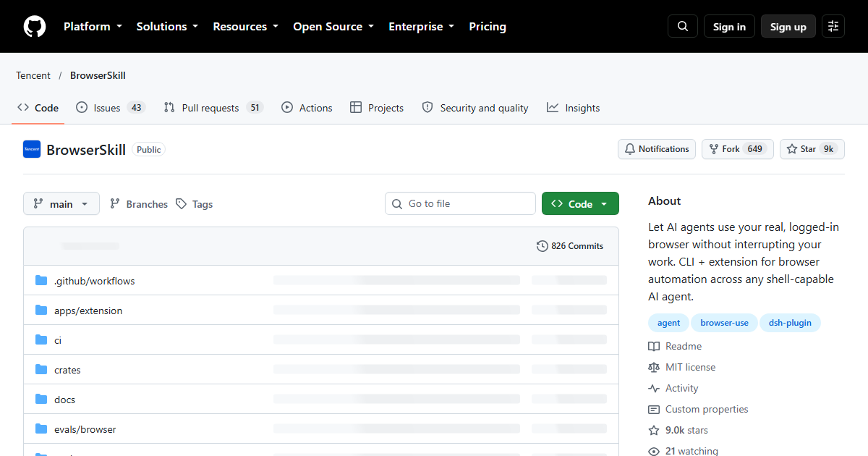Screen dimensions: 868x456
Task: Open the Projects tab
Action: click(x=377, y=108)
